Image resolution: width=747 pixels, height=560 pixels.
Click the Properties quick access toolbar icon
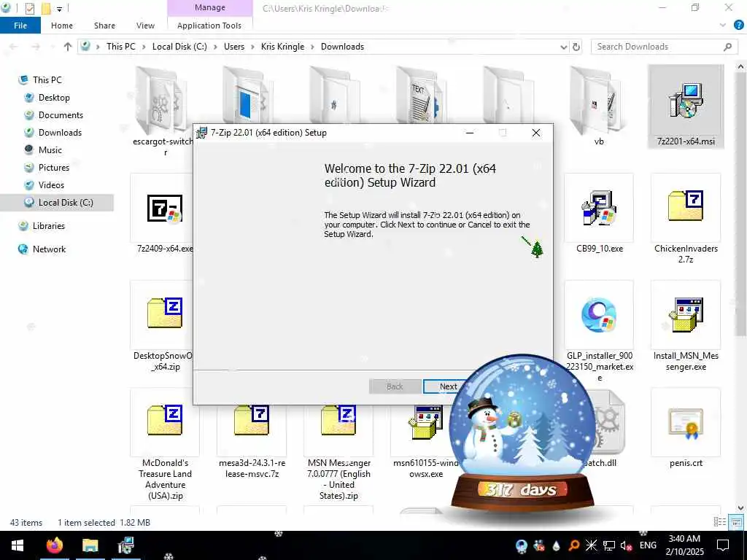click(29, 8)
